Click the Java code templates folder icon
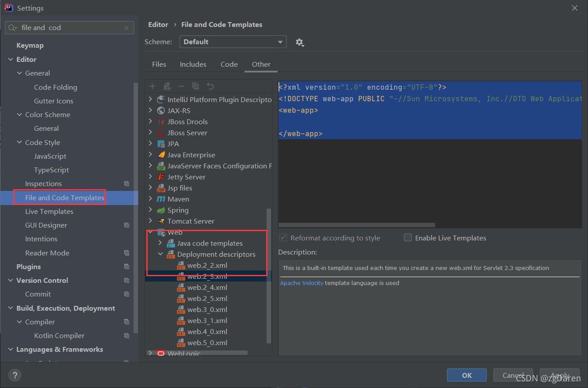The width and height of the screenshot is (588, 388). click(171, 243)
